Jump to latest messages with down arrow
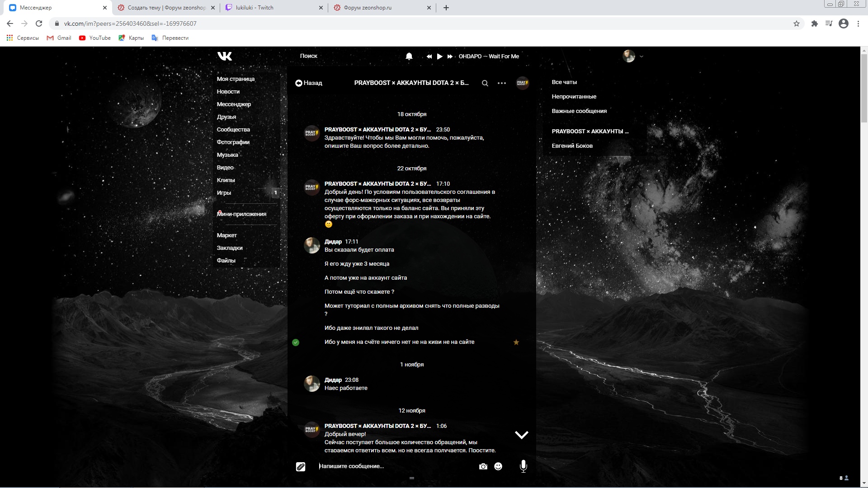Screen dimensions: 868x488 tap(522, 435)
